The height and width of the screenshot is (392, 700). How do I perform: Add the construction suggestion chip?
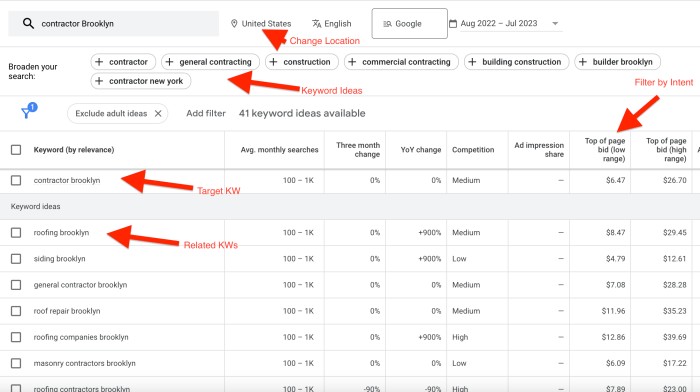(302, 62)
